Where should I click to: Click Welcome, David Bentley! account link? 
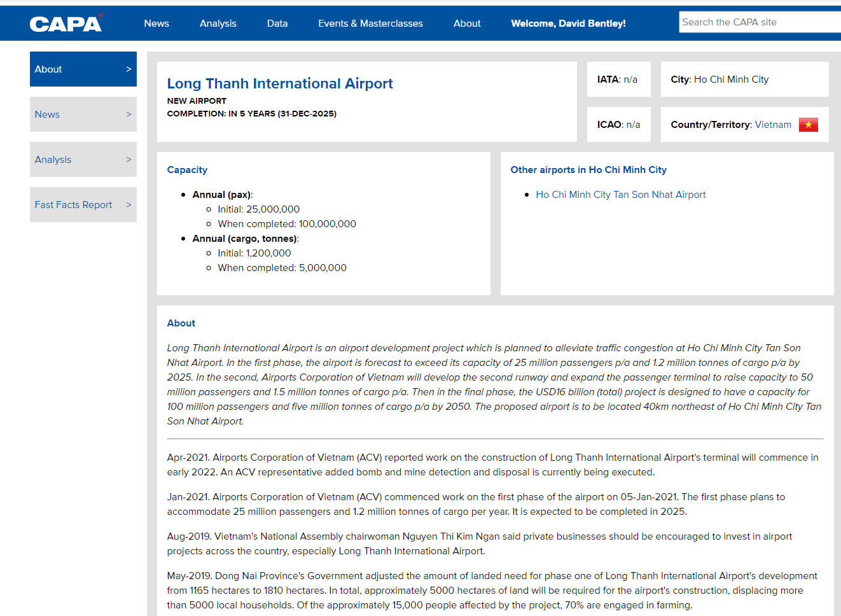(x=568, y=24)
